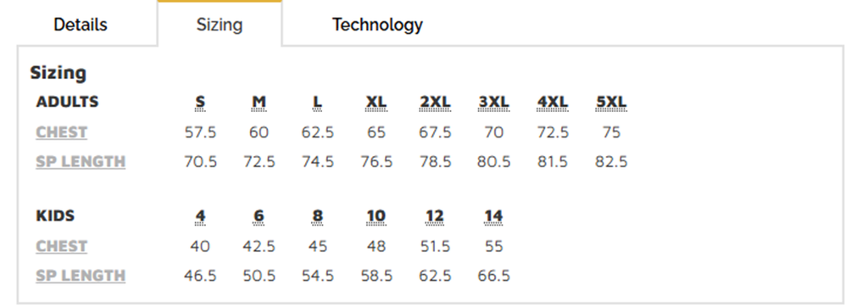Image resolution: width=868 pixels, height=308 pixels.
Task: Click the kids size 12 header
Action: tap(435, 216)
